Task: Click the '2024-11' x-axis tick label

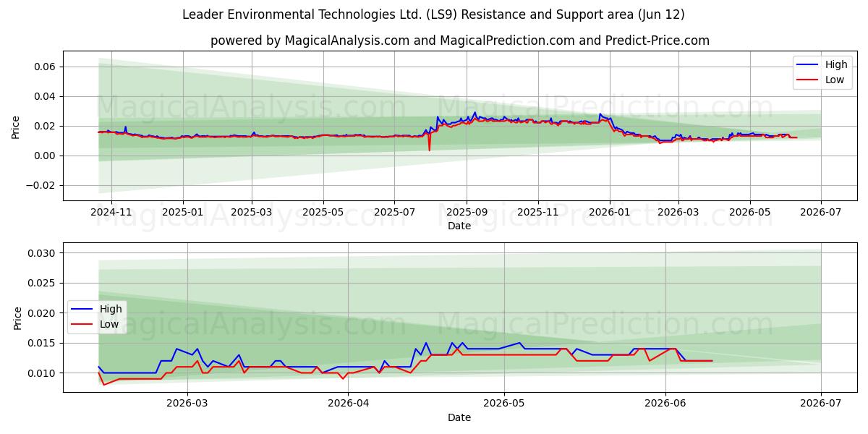Action: pos(111,213)
